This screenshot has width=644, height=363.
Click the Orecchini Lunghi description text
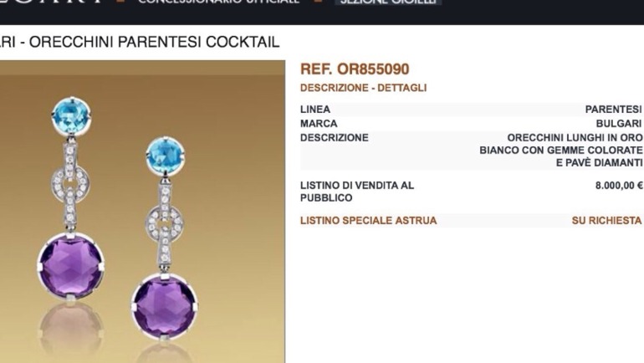[x=561, y=151]
